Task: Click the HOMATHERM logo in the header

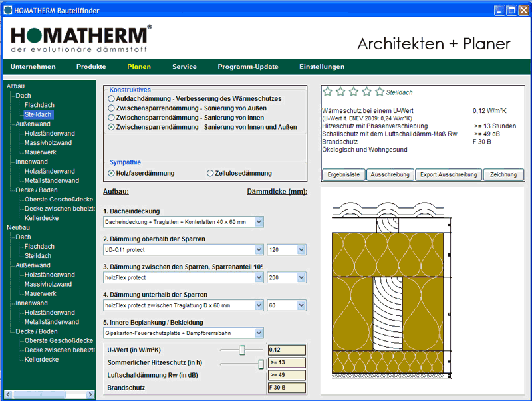Action: point(81,39)
